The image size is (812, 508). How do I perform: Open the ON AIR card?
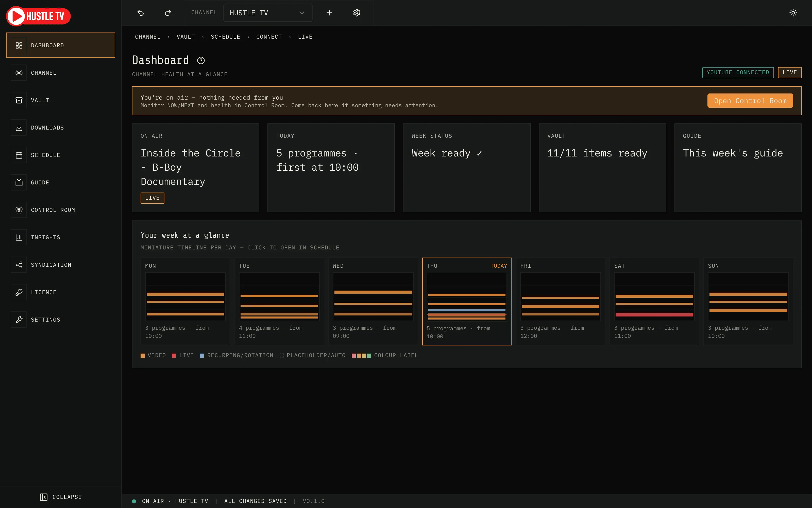click(195, 168)
